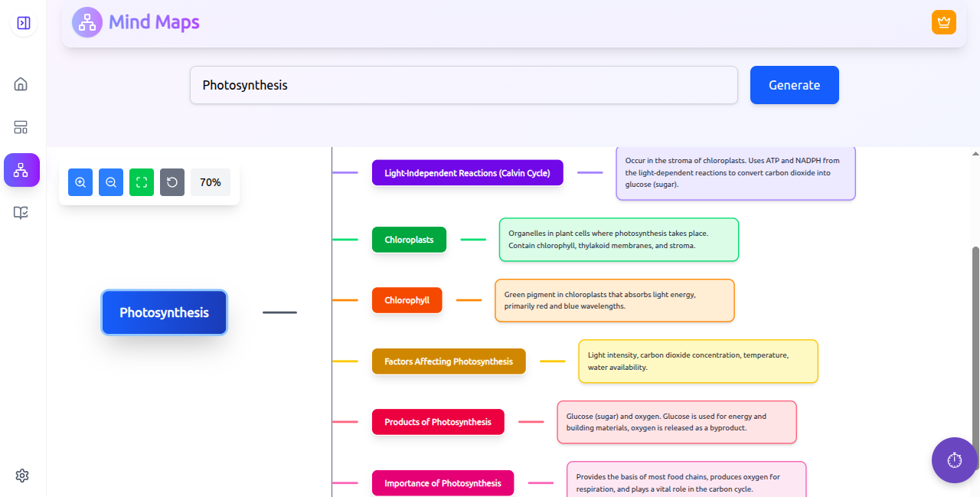Reset the mind map view
Screen dimensions: 980x497
pos(172,182)
